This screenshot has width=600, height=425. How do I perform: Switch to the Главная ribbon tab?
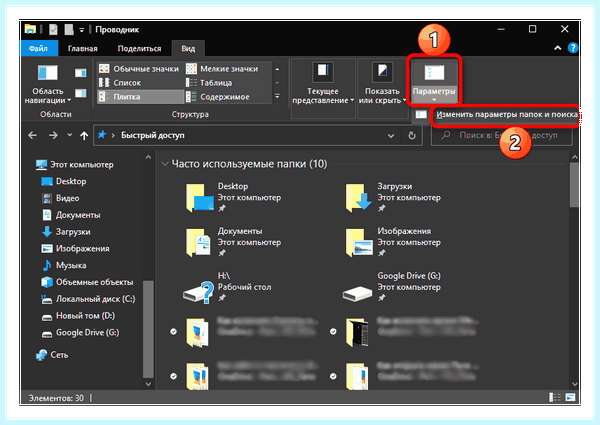pos(83,49)
